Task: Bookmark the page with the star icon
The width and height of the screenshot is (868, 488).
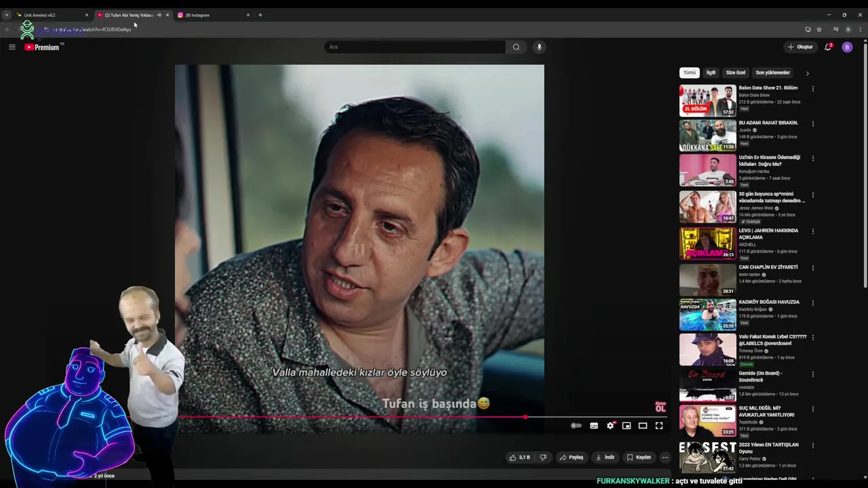Action: 819,29
